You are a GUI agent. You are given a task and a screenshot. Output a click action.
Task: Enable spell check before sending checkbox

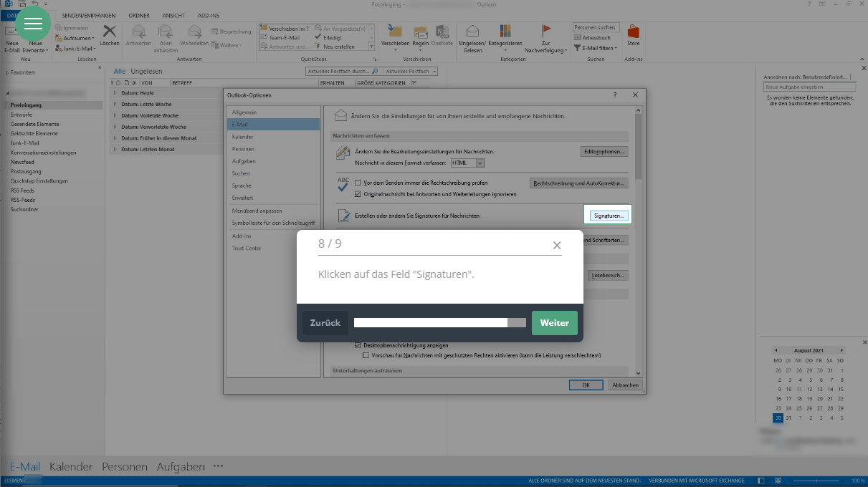tap(358, 183)
